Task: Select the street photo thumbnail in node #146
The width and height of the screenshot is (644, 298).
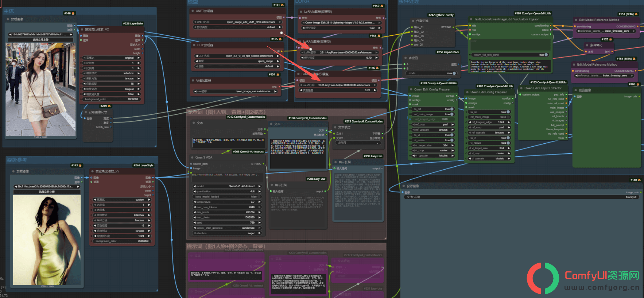Action: tap(40, 89)
